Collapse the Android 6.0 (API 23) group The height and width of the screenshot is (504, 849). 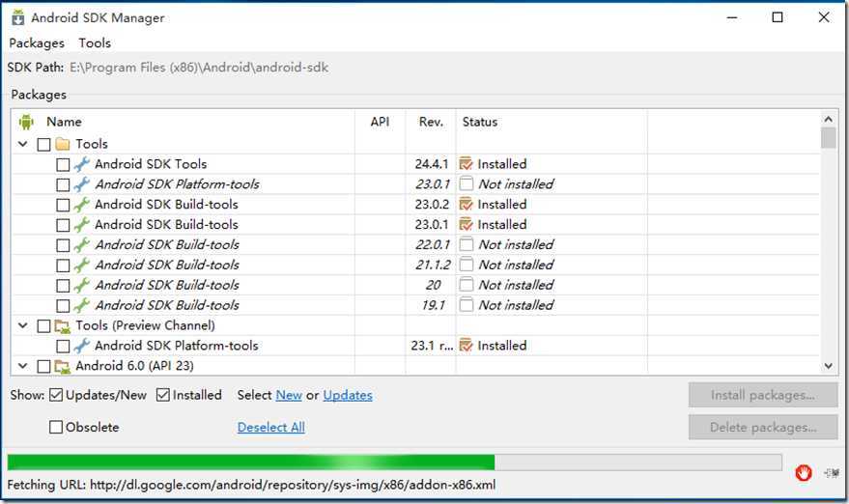[23, 366]
